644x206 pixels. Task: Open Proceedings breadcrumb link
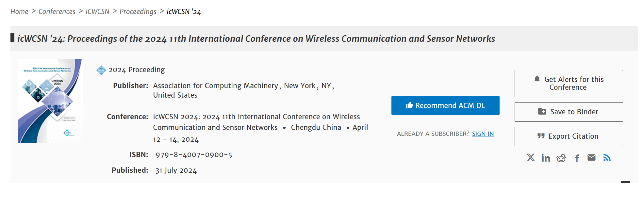[x=138, y=12]
